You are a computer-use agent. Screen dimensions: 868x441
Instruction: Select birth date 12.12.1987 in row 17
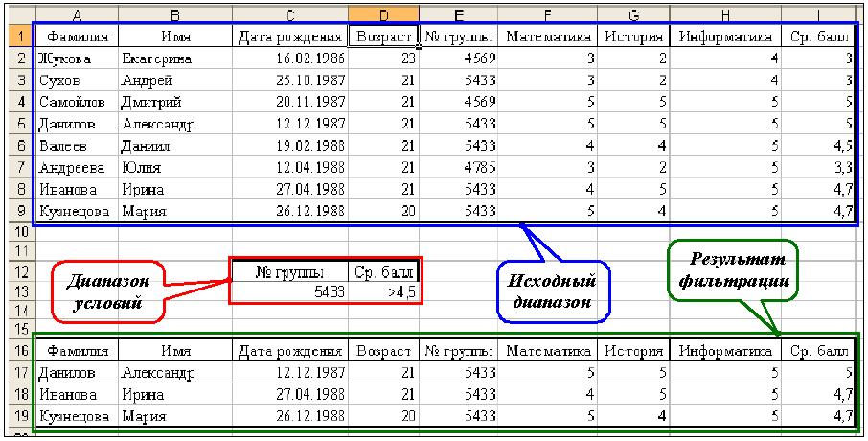290,372
